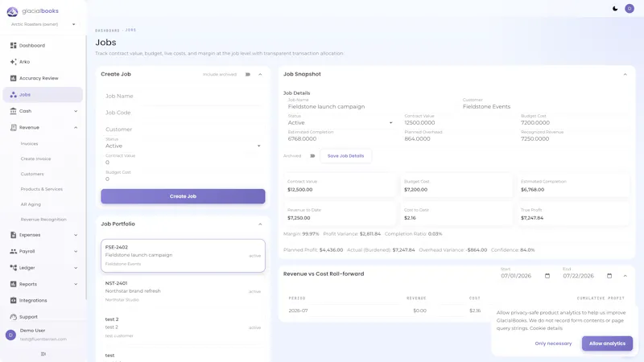Collapse the Job Portfolio panel

[x=260, y=224]
